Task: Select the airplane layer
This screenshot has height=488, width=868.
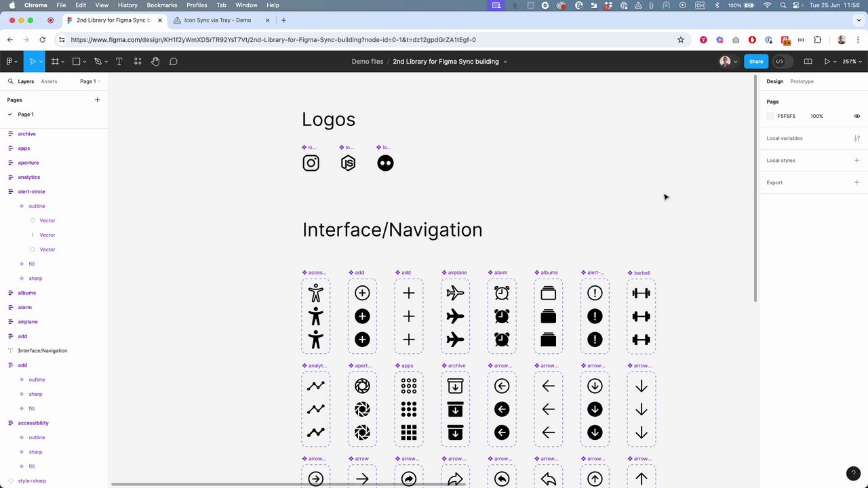Action: point(28,322)
